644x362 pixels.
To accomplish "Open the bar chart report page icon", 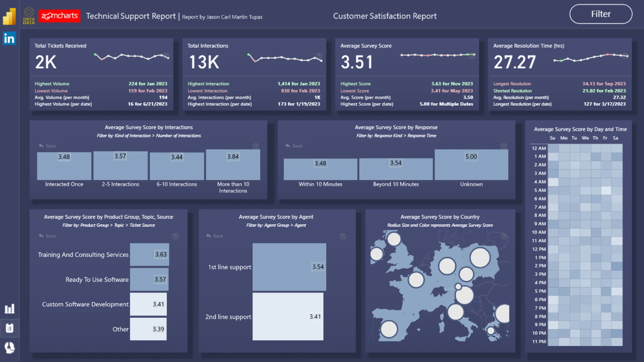I will pos(9,309).
